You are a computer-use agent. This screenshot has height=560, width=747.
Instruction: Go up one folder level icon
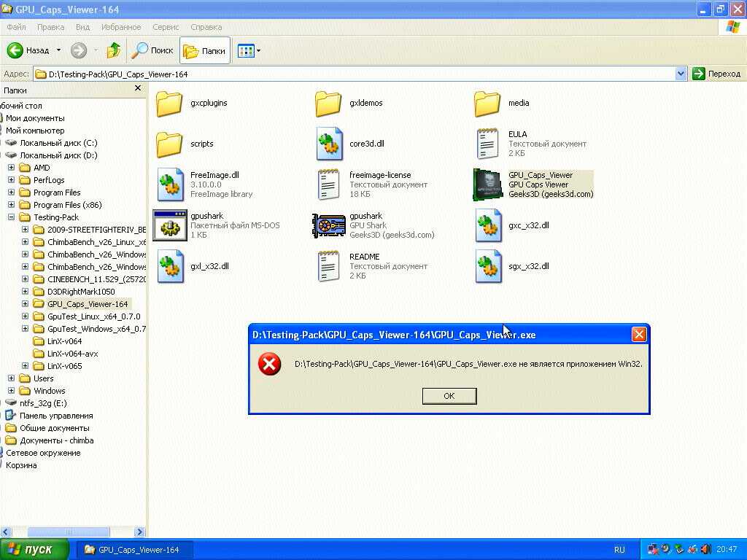point(113,50)
